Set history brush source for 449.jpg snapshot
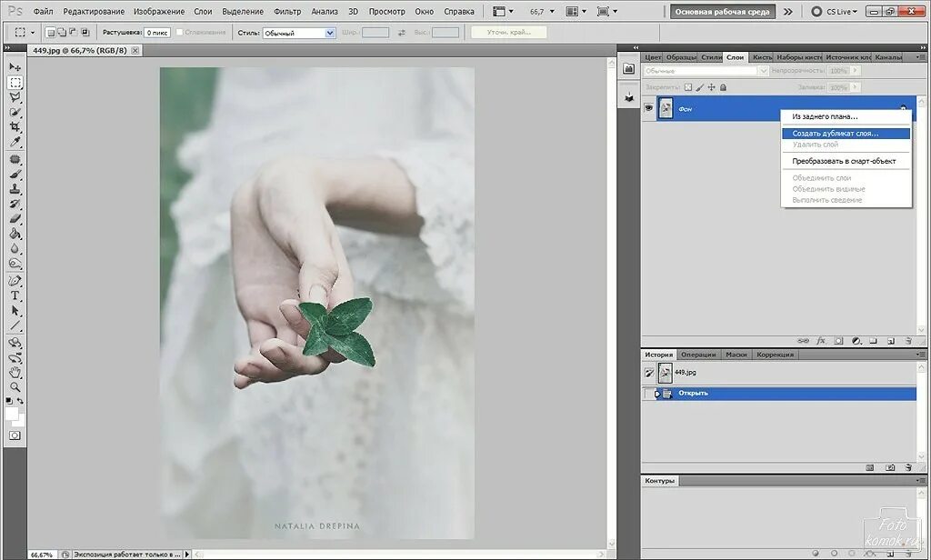The image size is (931, 560). pyautogui.click(x=649, y=373)
